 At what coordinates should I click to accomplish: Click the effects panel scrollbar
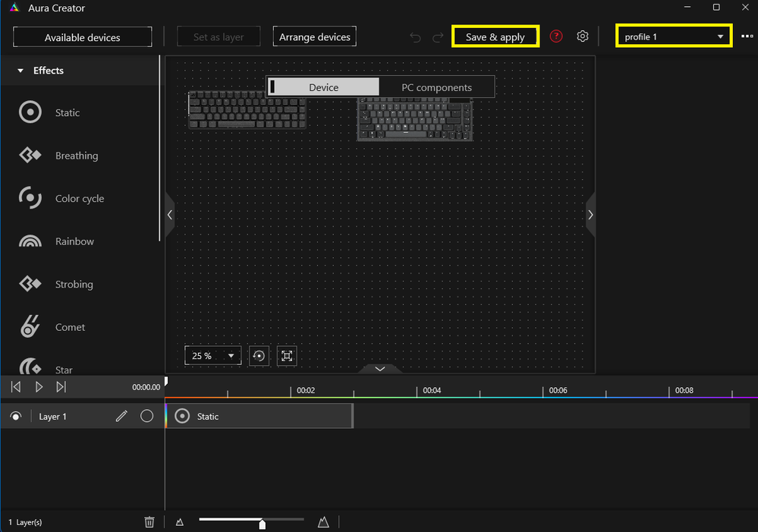pyautogui.click(x=159, y=148)
